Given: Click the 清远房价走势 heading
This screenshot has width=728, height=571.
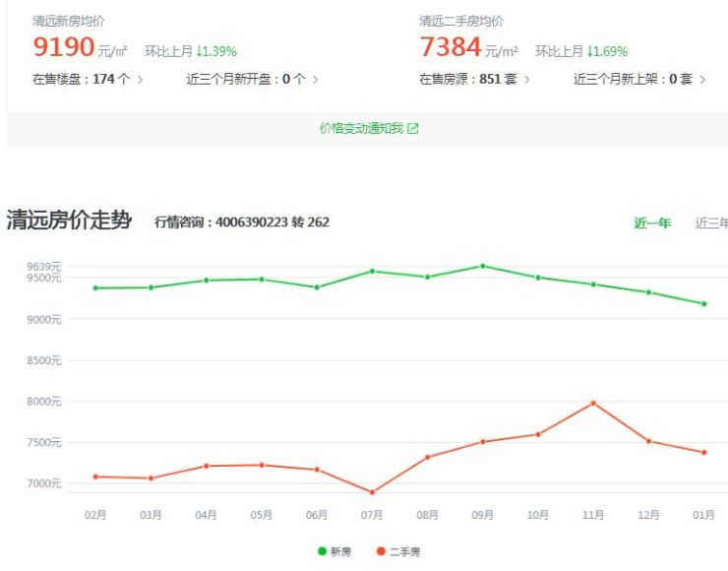Looking at the screenshot, I should pyautogui.click(x=69, y=220).
